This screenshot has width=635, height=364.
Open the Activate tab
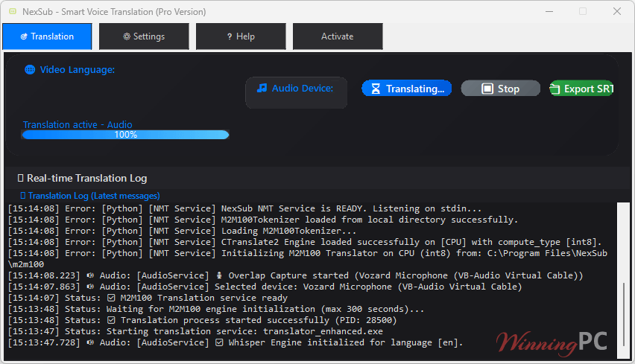point(338,36)
